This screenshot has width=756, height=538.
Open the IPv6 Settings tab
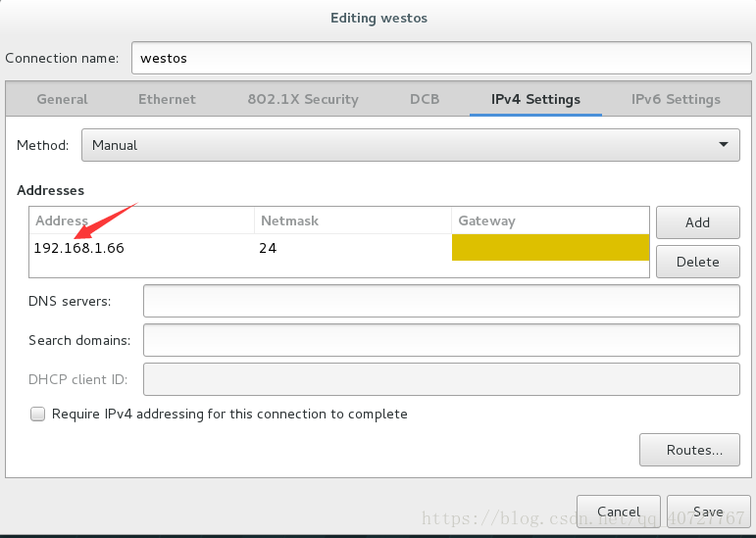click(x=676, y=99)
